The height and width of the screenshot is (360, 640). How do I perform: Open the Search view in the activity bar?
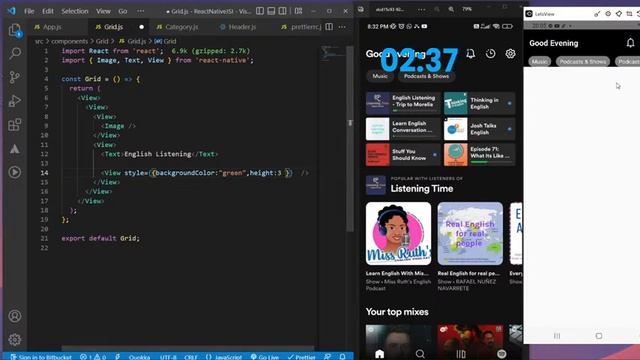click(15, 53)
